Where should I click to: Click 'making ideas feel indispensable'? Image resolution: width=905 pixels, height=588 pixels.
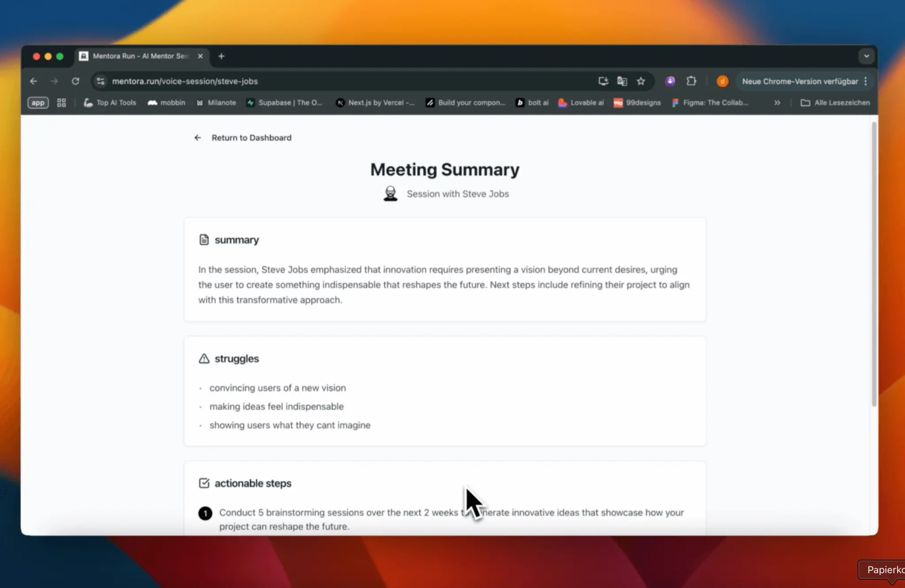(x=277, y=406)
